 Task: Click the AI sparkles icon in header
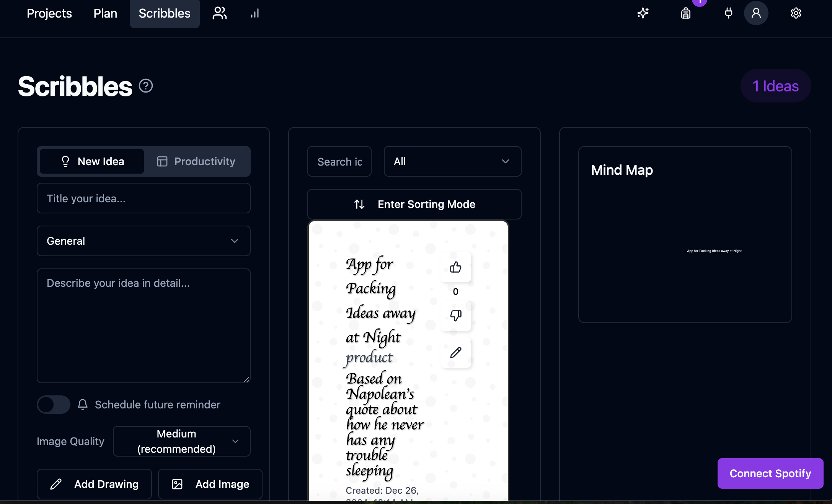point(643,13)
